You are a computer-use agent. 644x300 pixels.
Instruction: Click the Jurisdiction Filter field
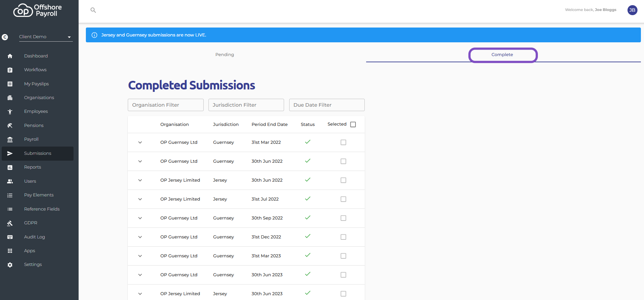[x=246, y=105]
